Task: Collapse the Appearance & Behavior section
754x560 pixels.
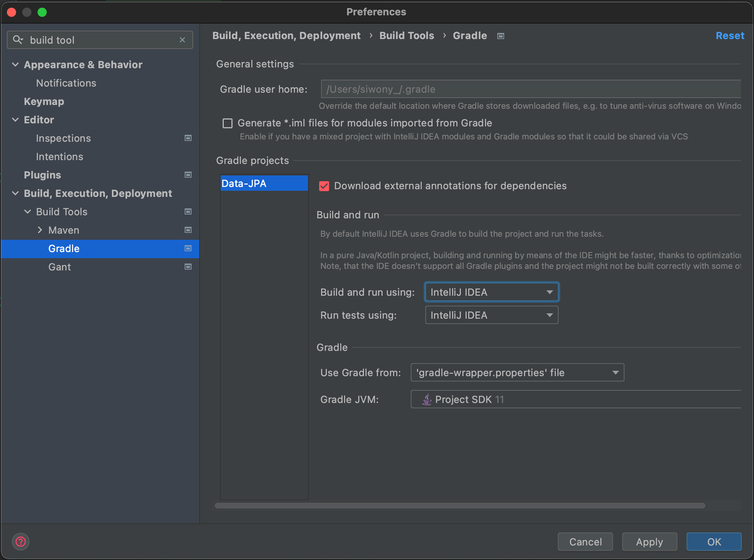Action: (15, 64)
